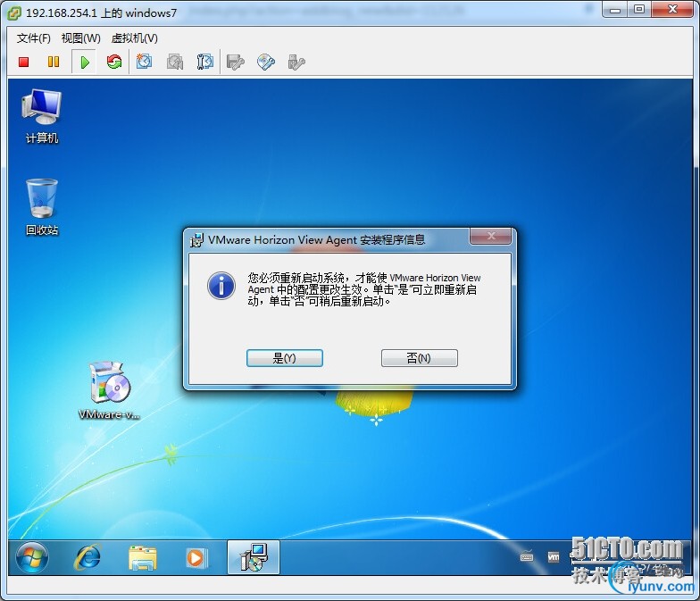
Task: Click the blue information icon in dialog
Action: click(221, 286)
